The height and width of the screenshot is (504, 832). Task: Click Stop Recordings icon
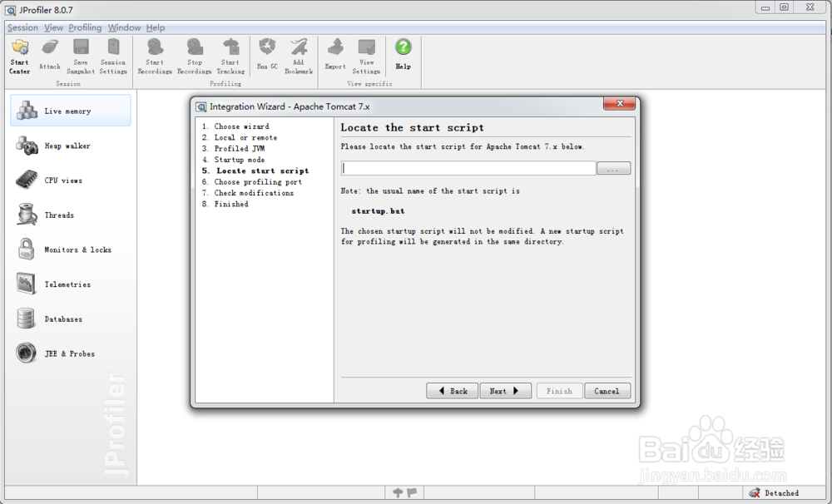pos(194,57)
